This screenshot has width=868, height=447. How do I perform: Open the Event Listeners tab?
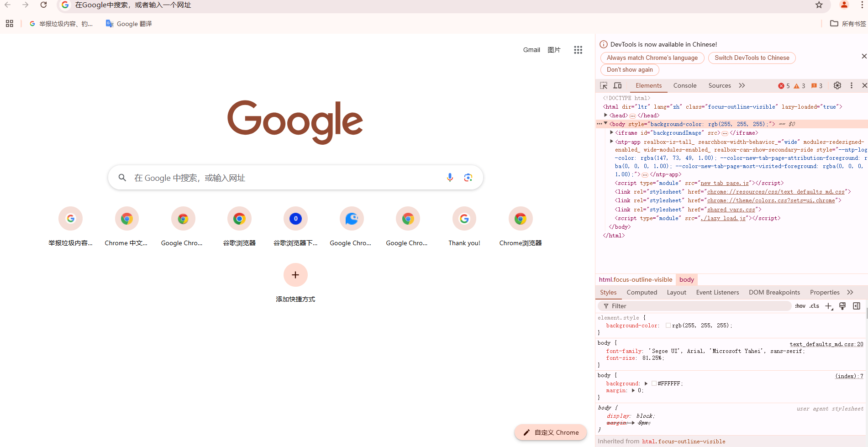[x=717, y=292]
